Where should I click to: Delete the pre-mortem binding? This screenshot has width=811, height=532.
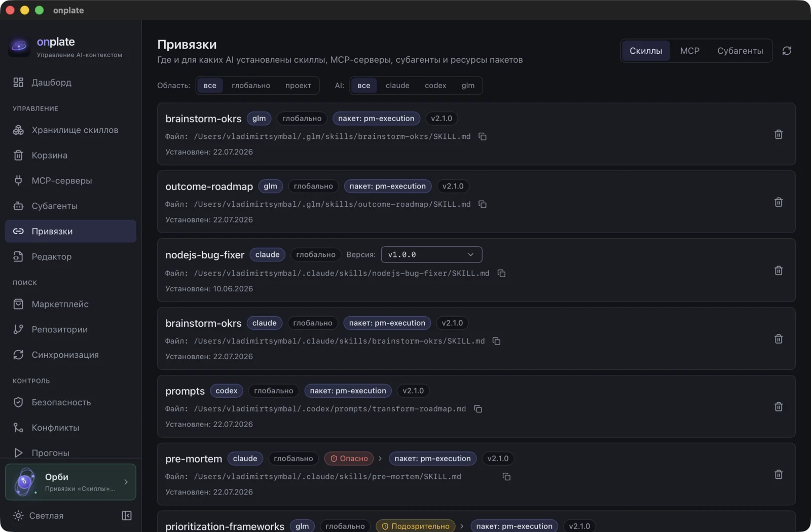[779, 475]
